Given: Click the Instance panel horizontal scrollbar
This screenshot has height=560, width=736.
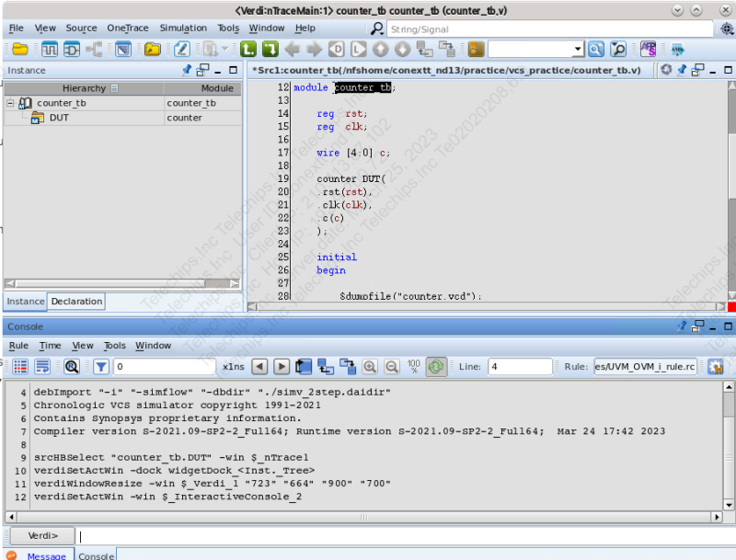Looking at the screenshot, I should tap(122, 283).
